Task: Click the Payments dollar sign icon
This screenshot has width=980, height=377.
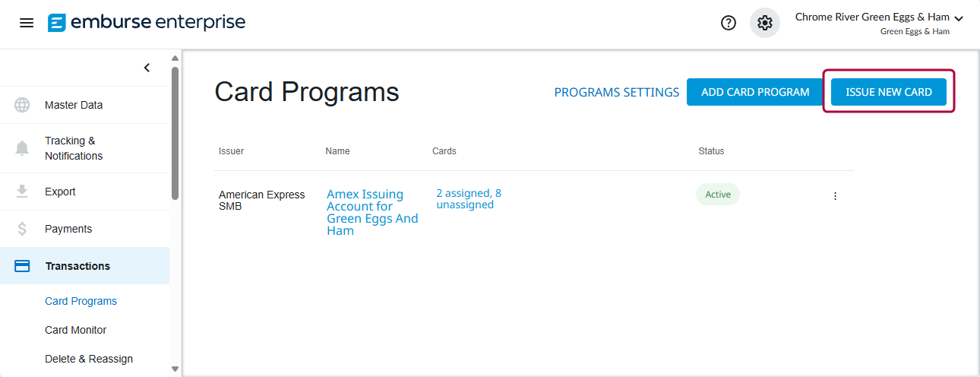Action: click(x=22, y=229)
